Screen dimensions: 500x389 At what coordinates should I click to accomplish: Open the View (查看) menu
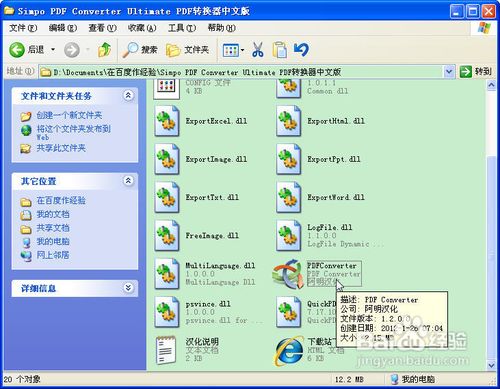point(102,28)
